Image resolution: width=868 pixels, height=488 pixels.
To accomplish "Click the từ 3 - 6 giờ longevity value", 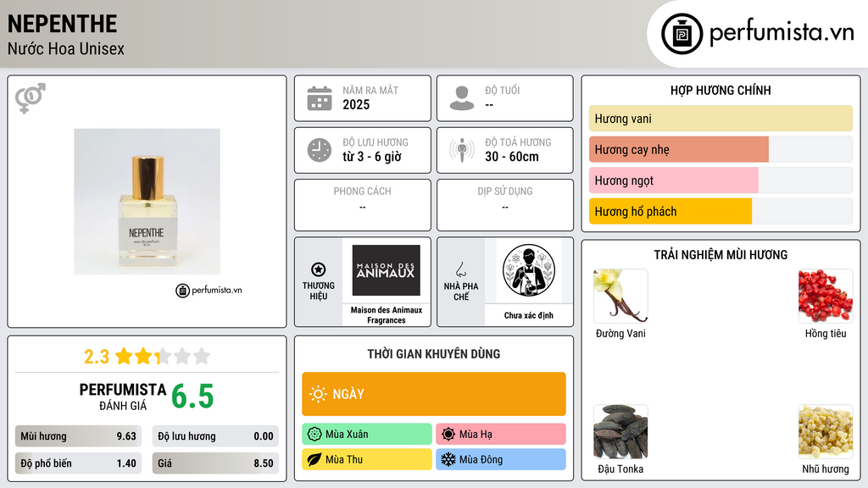I will point(372,157).
